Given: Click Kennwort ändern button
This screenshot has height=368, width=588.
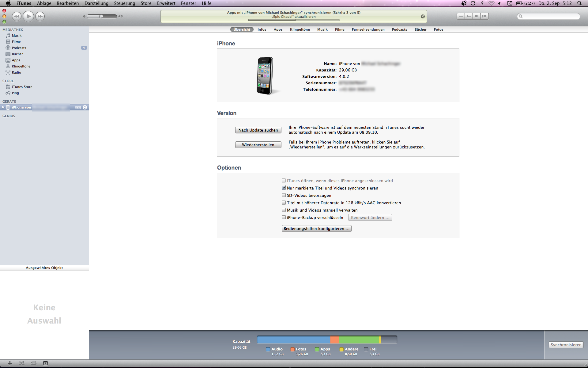Looking at the screenshot, I should [x=370, y=217].
